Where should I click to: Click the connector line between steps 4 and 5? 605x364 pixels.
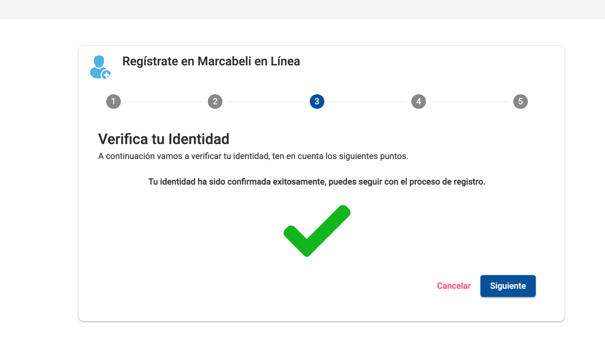(x=469, y=102)
